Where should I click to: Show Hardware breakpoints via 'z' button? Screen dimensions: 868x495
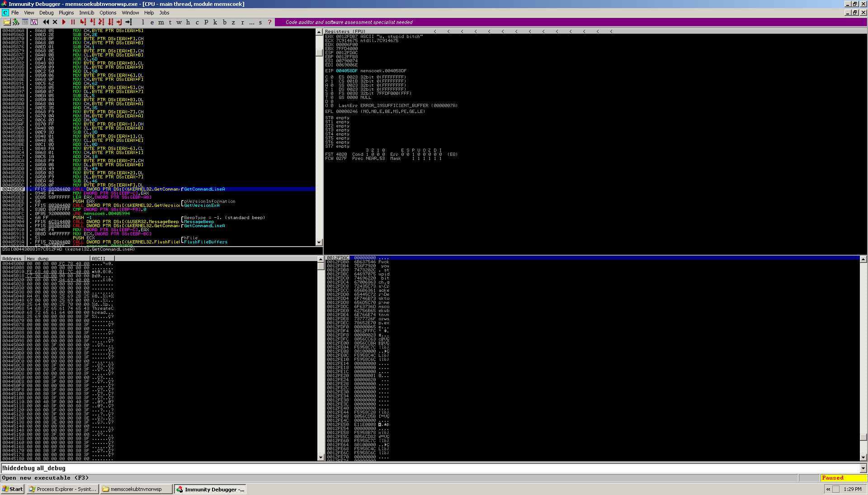point(233,22)
